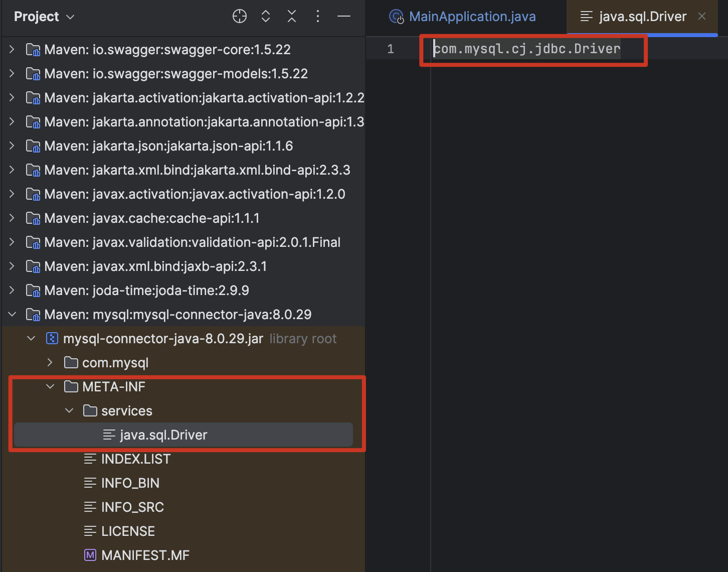The image size is (728, 572).
Task: Collapse Maven: mysql-connector-java:8.0.29 node
Action: coord(12,314)
